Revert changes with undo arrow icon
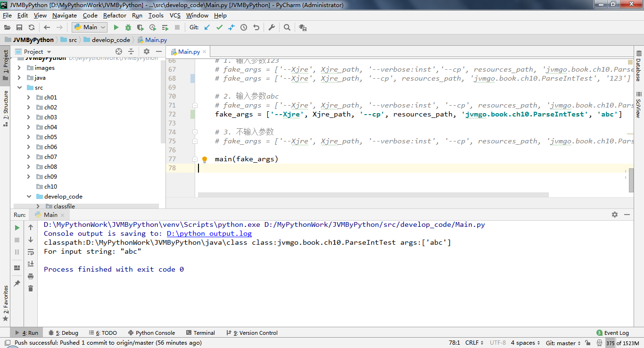Image resolution: width=644 pixels, height=348 pixels. tap(256, 27)
